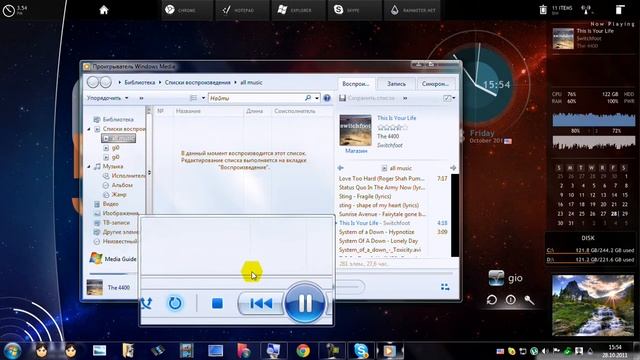Open Explorer from the top launcher bar
The height and width of the screenshot is (360, 640).
click(299, 10)
